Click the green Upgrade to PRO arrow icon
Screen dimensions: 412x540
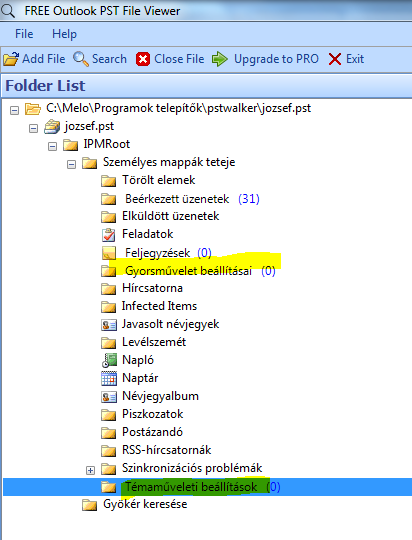[220, 59]
